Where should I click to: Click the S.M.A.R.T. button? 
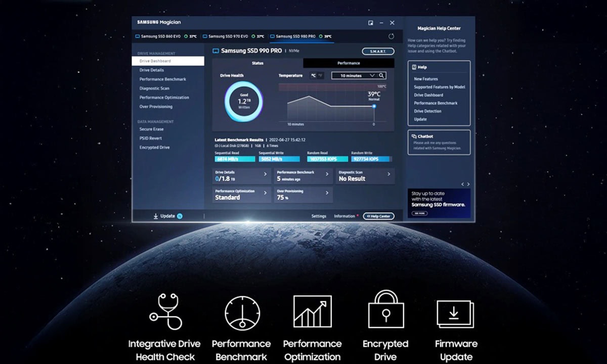[378, 51]
